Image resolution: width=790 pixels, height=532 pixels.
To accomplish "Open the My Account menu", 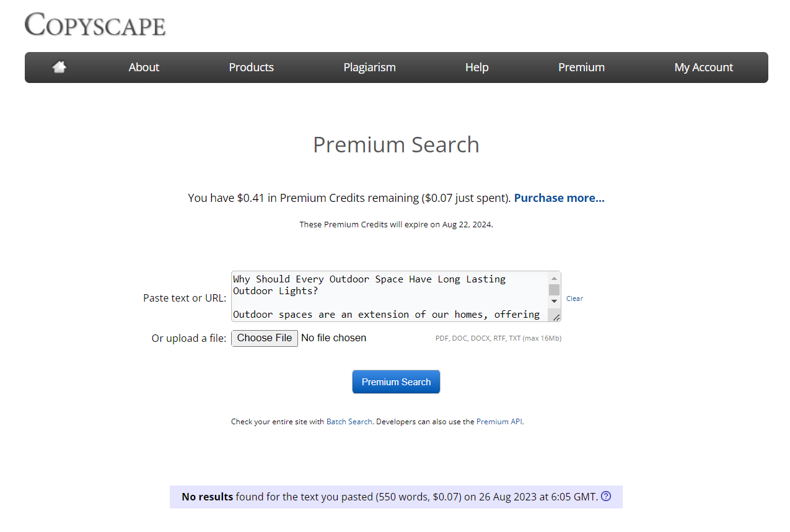I will pos(703,67).
